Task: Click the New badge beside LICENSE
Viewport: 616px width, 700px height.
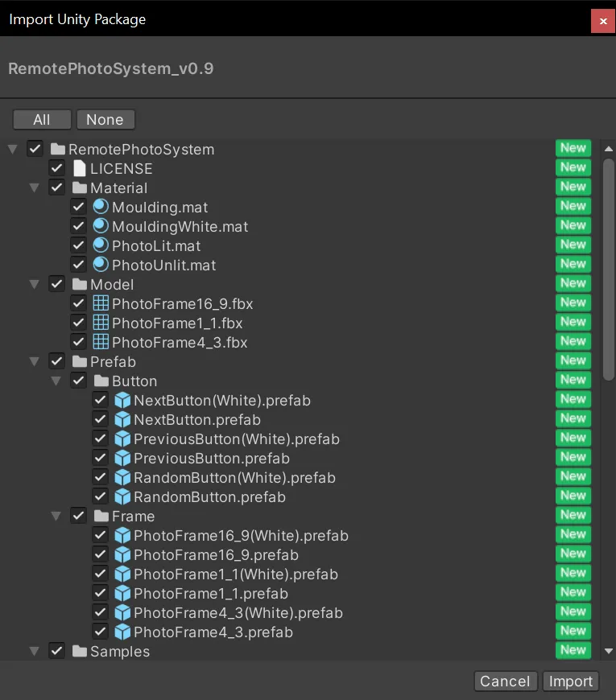Action: coord(573,167)
